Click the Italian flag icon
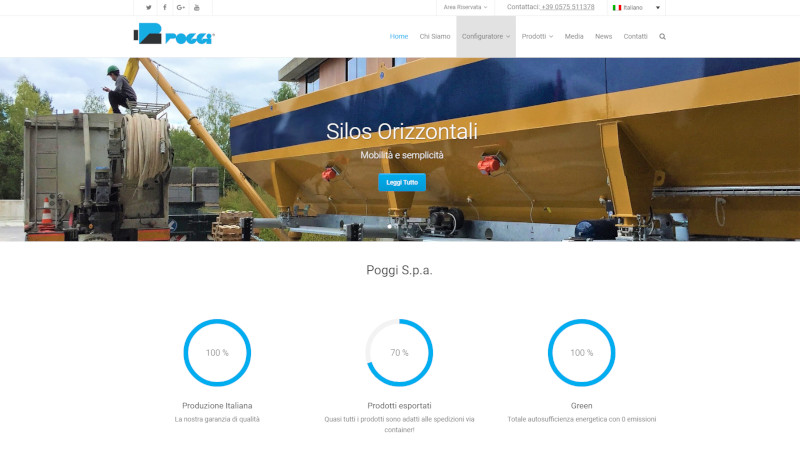The image size is (800, 454). (x=617, y=8)
